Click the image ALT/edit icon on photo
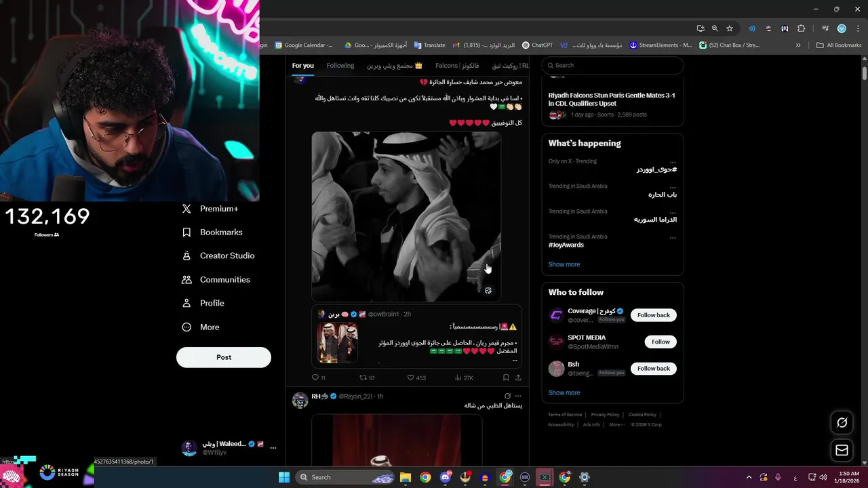868x488 pixels. [488, 291]
